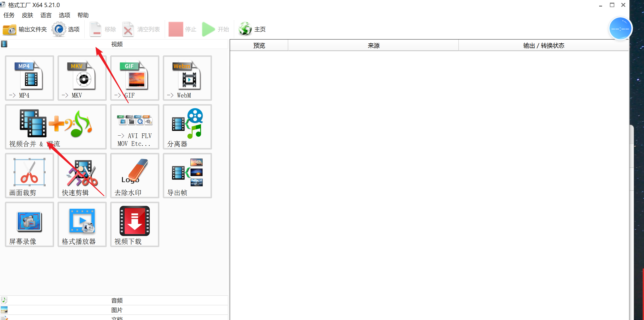This screenshot has width=644, height=320.
Task: Choose the GIF conversion option
Action: click(135, 78)
